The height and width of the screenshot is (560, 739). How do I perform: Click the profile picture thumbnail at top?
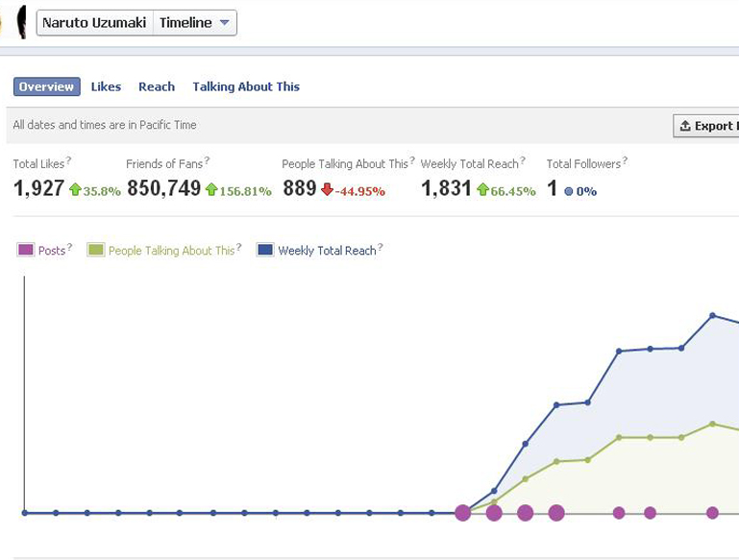(21, 22)
